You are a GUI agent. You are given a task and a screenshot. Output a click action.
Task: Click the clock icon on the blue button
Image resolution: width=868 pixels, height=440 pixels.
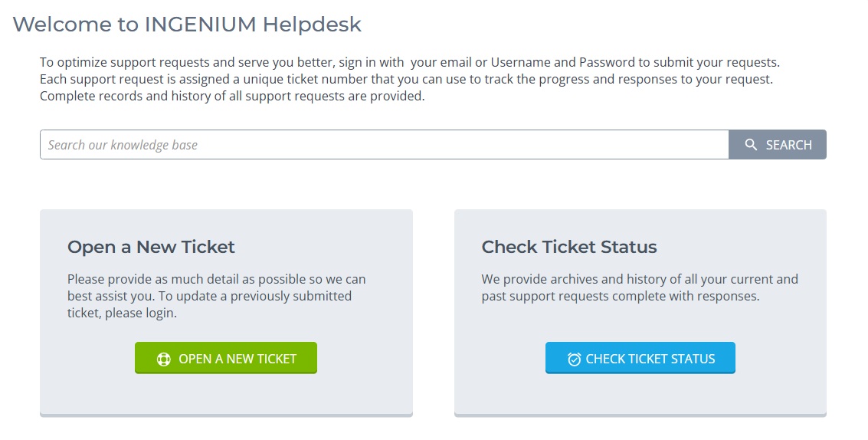point(574,359)
